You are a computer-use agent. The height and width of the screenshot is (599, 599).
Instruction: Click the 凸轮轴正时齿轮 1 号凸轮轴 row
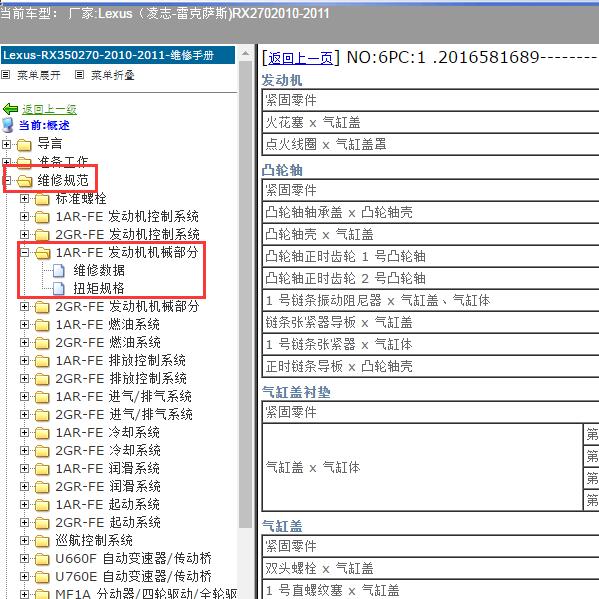coord(431,256)
